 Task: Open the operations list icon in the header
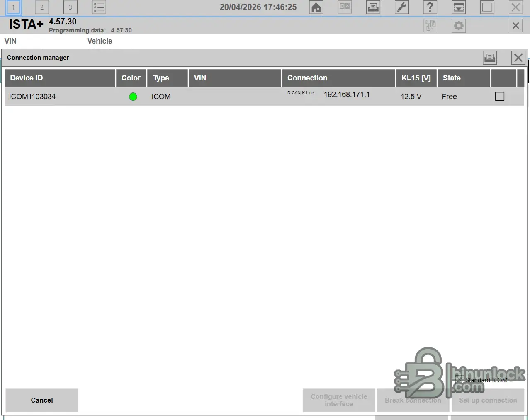pyautogui.click(x=99, y=7)
